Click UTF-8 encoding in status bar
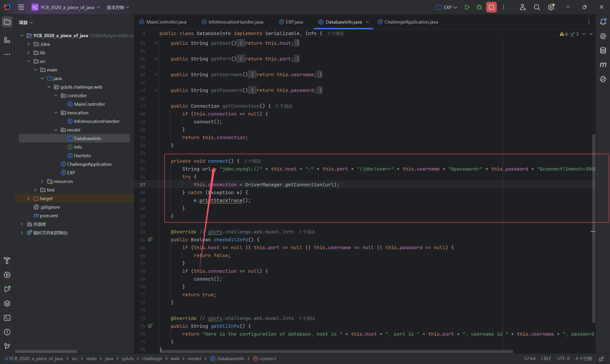Viewport: 610px width, 364px height. coord(563,359)
